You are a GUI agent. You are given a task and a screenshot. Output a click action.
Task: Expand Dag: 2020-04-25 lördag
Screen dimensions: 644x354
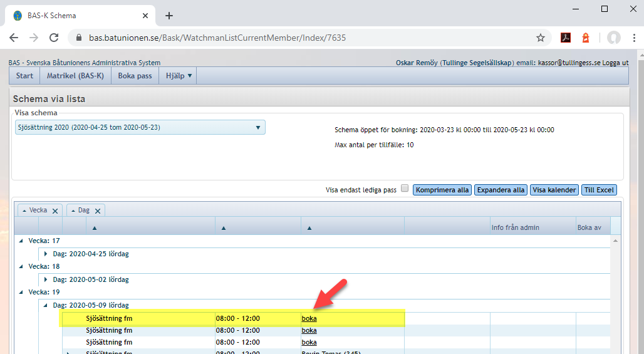pos(46,254)
